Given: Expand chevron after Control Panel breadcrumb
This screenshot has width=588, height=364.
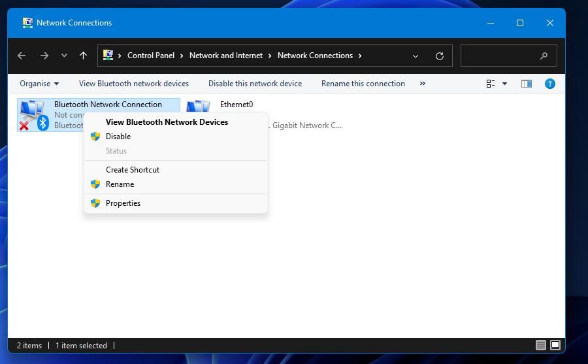Looking at the screenshot, I should tap(182, 56).
